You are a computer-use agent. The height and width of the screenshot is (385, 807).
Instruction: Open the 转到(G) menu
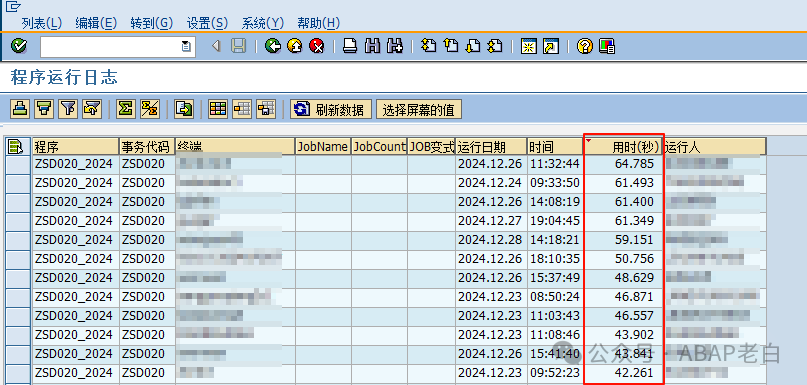coord(152,23)
